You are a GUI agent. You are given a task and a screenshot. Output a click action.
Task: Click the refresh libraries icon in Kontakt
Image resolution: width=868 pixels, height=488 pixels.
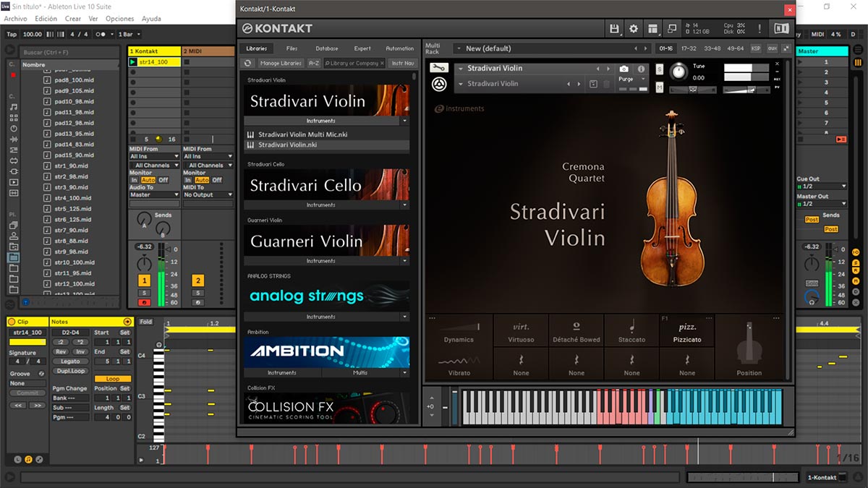pos(247,64)
